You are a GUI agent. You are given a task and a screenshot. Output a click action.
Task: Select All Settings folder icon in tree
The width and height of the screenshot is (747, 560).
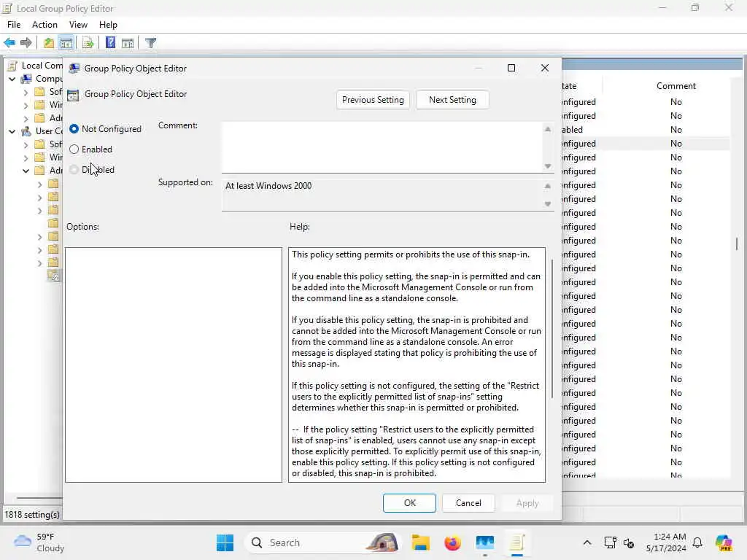click(x=54, y=276)
